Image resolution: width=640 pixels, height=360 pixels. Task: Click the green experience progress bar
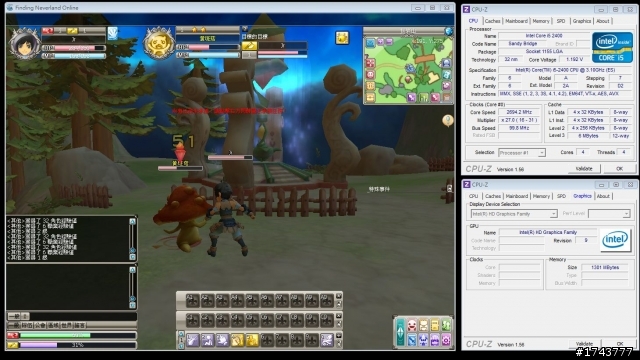[78, 336]
